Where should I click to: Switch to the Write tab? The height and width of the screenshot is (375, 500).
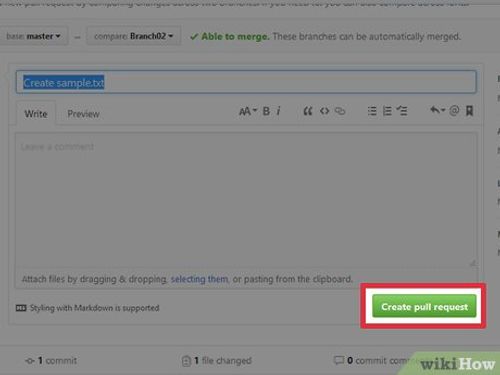(x=36, y=114)
